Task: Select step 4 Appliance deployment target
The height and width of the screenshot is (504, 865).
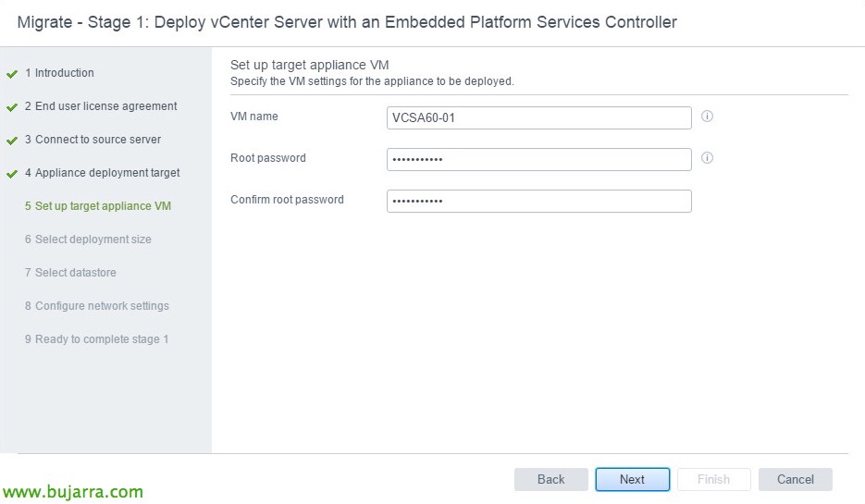Action: [102, 173]
